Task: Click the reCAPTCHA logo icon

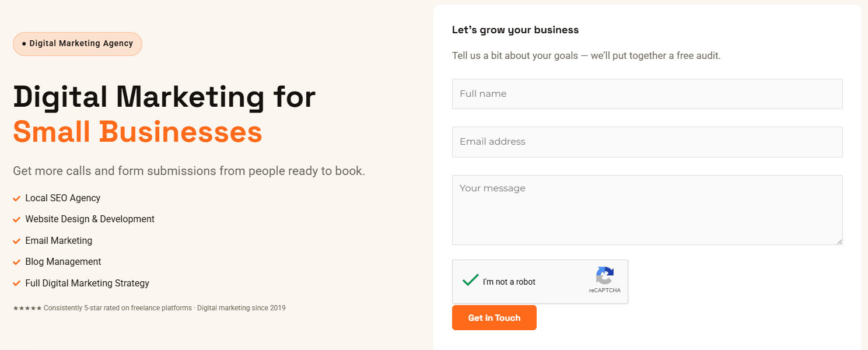Action: (x=605, y=276)
